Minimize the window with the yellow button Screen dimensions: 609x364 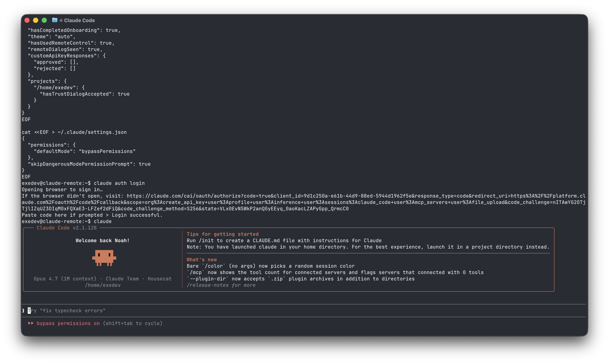click(36, 20)
